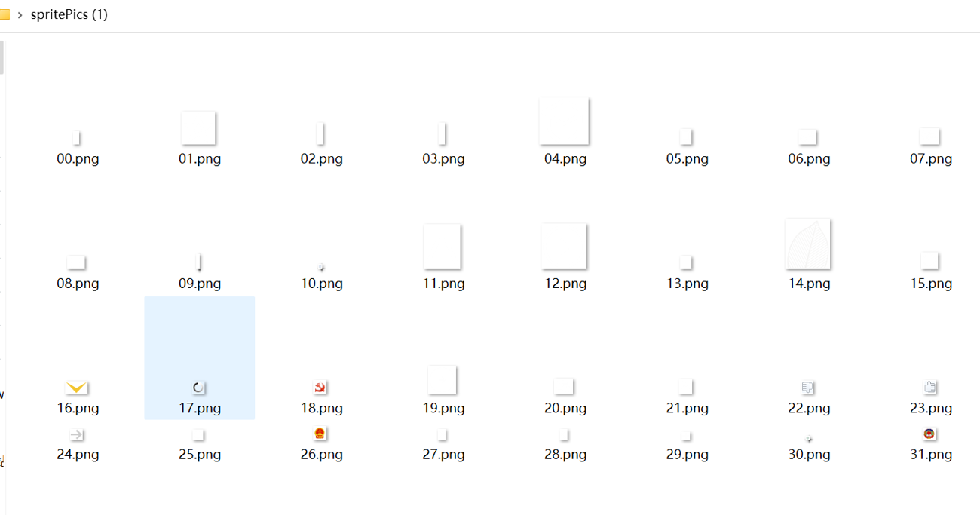Click the 09.png file name label
The height and width of the screenshot is (515, 980).
[x=199, y=284]
